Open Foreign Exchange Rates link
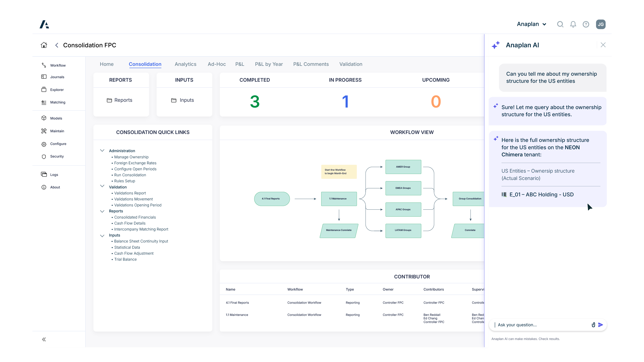 tap(135, 163)
